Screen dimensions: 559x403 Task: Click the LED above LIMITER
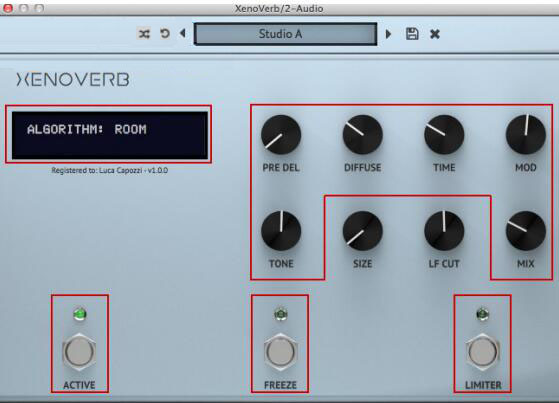pyautogui.click(x=483, y=314)
